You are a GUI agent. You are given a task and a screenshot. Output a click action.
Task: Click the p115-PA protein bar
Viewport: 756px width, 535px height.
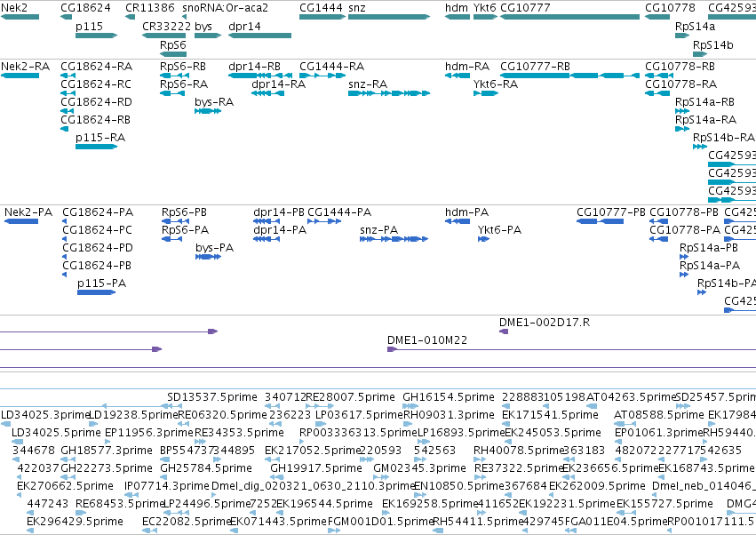(x=97, y=291)
